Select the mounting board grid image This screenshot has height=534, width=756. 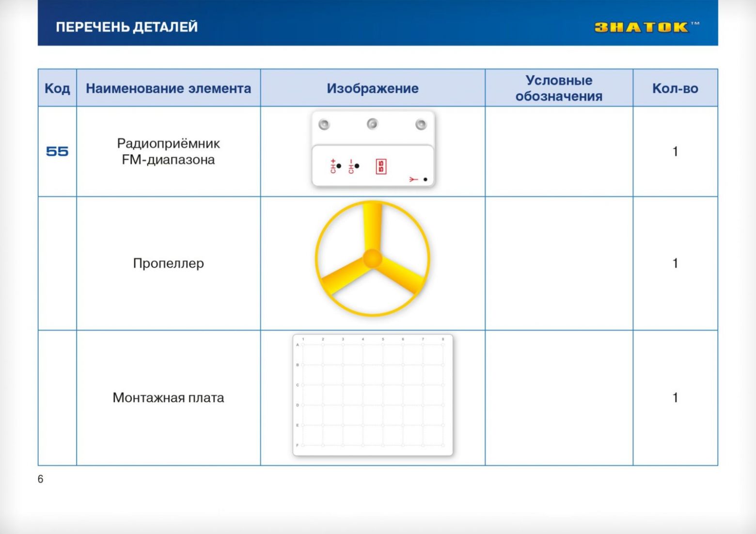pos(373,395)
